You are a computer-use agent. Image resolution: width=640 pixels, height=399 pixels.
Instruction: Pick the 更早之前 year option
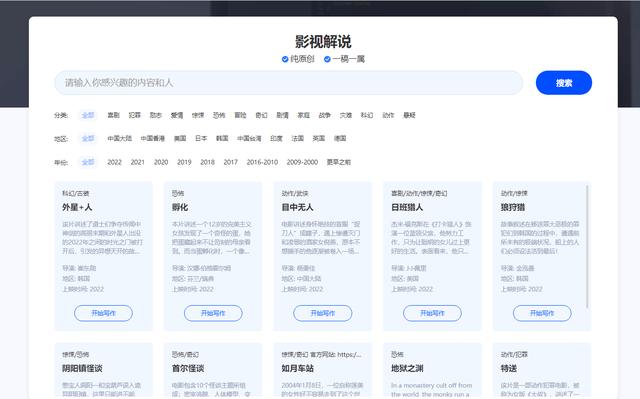pyautogui.click(x=338, y=162)
